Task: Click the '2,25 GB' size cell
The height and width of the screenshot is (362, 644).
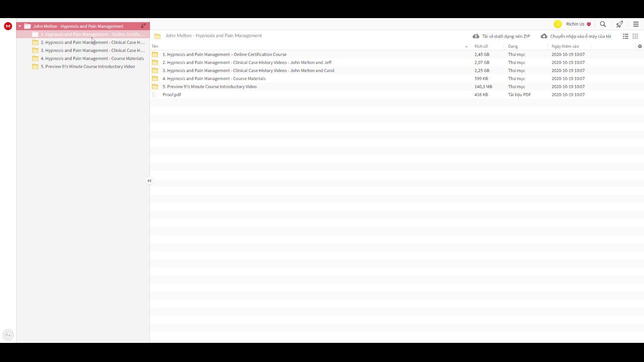Action: pos(482,70)
